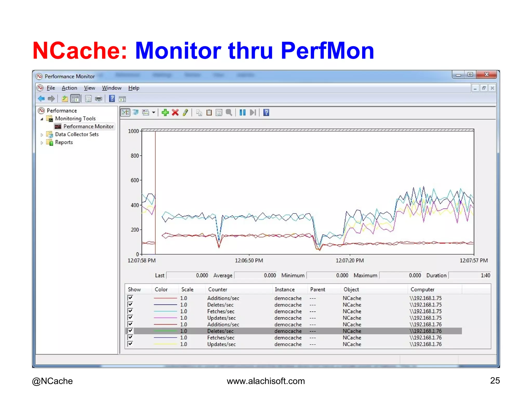
Task: Pause the display with Freeze icon
Action: pos(243,112)
